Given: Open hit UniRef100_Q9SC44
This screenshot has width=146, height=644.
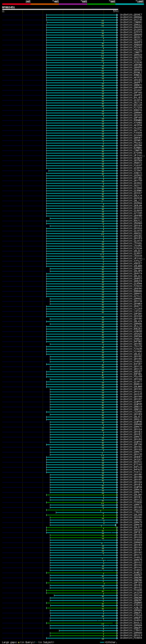Looking at the screenshot, I should click(131, 595).
